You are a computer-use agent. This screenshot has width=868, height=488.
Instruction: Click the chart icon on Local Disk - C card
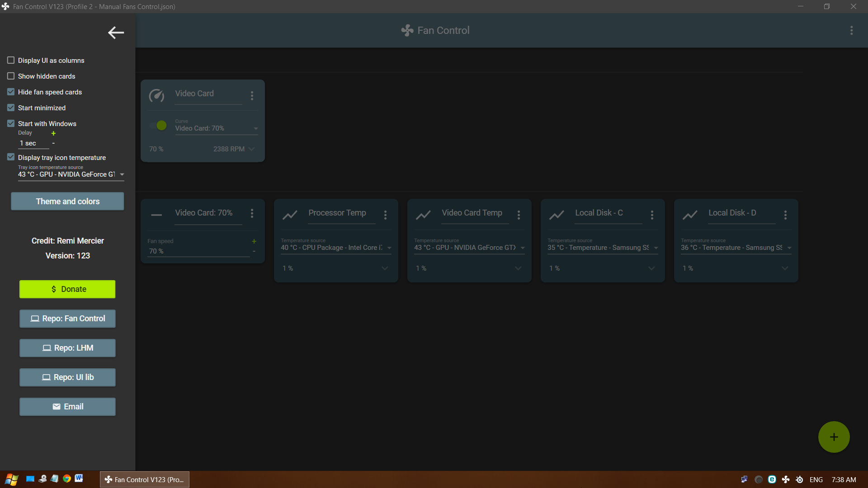(x=557, y=215)
